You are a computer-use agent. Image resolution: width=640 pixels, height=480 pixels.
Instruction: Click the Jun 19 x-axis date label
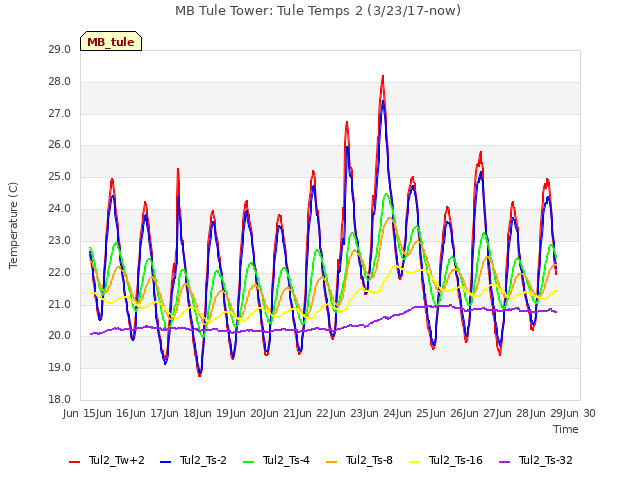[x=213, y=413]
